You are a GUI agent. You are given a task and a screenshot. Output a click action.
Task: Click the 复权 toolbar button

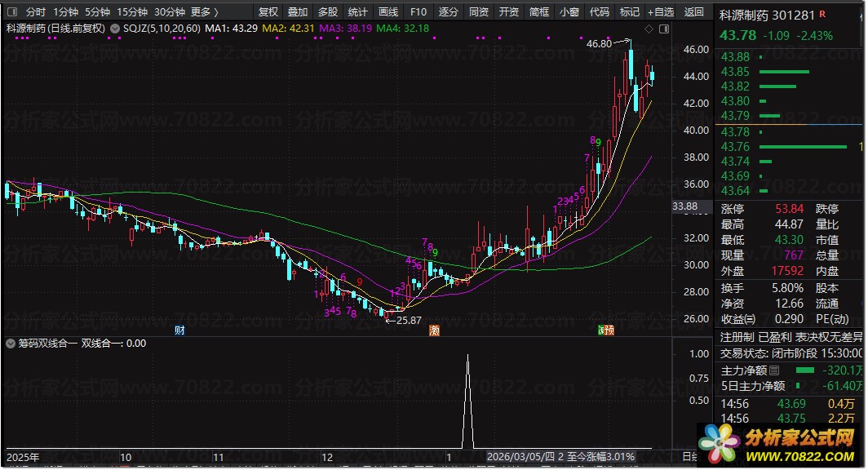pos(268,11)
